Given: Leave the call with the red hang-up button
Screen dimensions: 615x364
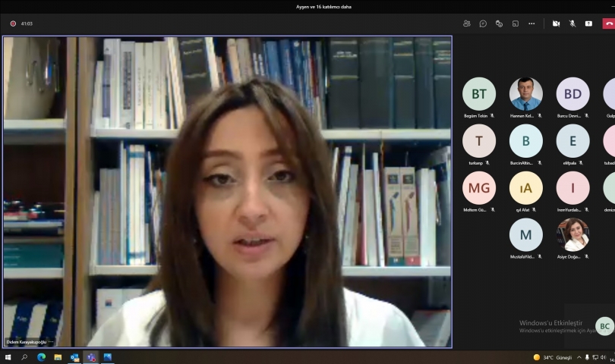Looking at the screenshot, I should (x=609, y=24).
